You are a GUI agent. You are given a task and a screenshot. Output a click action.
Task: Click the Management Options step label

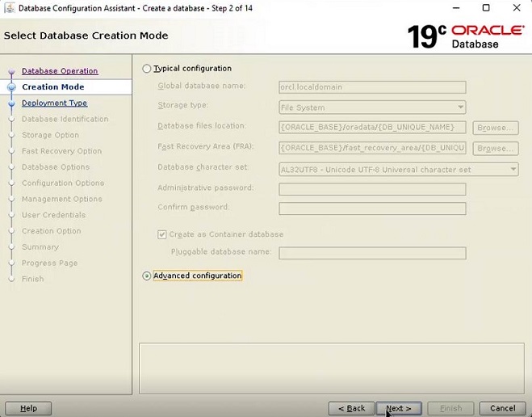click(61, 199)
